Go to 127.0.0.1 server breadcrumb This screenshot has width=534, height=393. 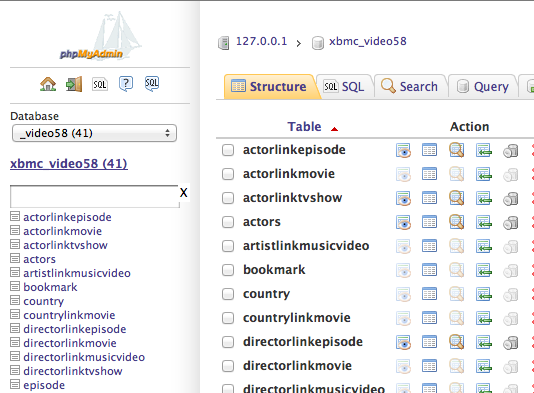pos(262,42)
